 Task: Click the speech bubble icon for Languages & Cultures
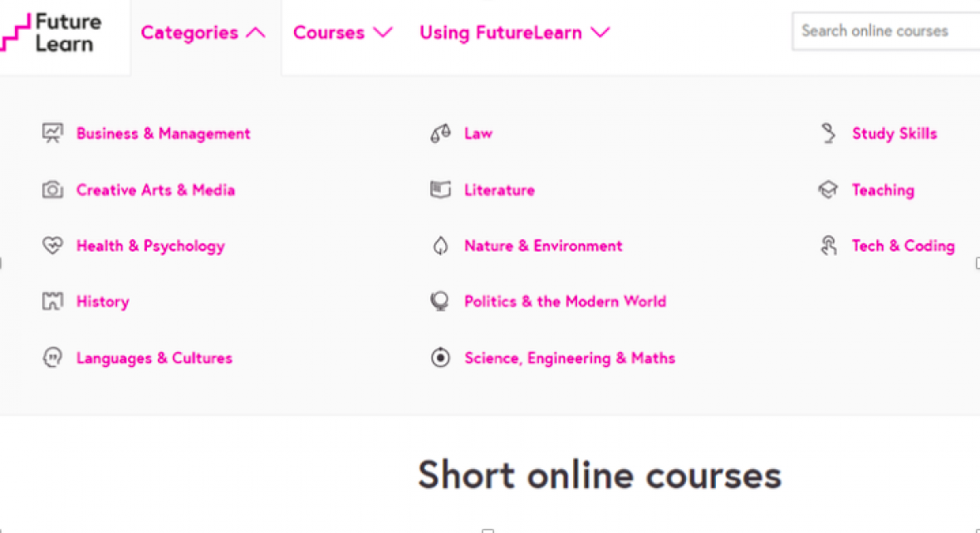pos(52,358)
